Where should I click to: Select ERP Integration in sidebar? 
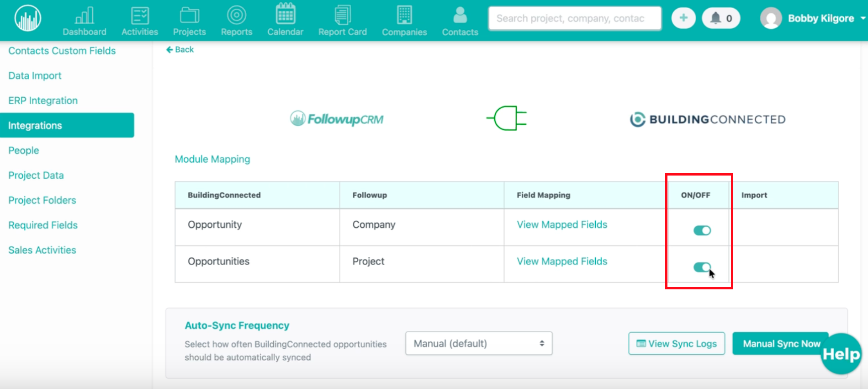[43, 101]
